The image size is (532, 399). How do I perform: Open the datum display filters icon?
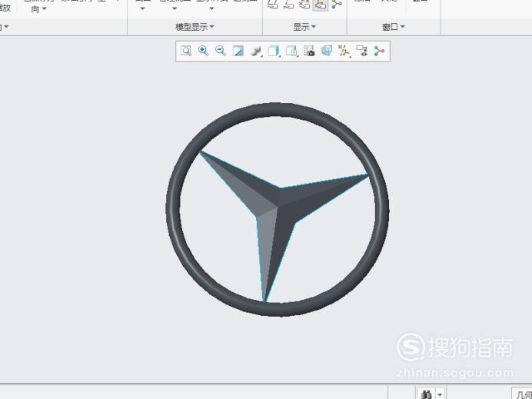point(344,52)
